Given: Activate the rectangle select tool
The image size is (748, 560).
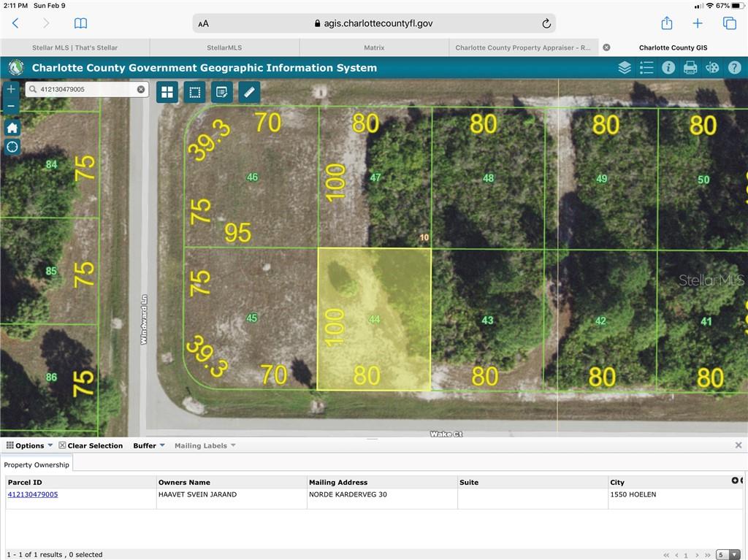Looking at the screenshot, I should pos(194,92).
